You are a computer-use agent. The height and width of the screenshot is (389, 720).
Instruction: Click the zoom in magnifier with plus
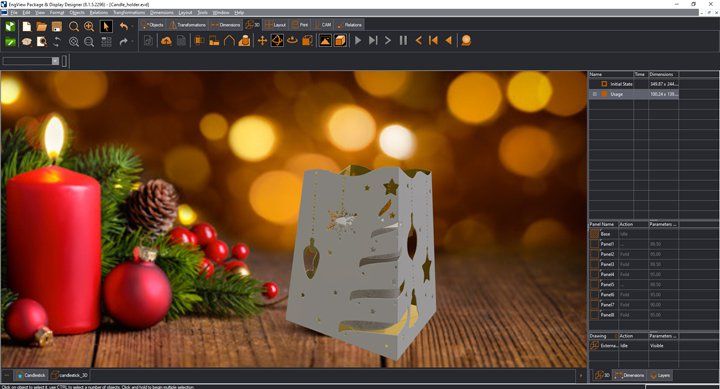coord(89,27)
